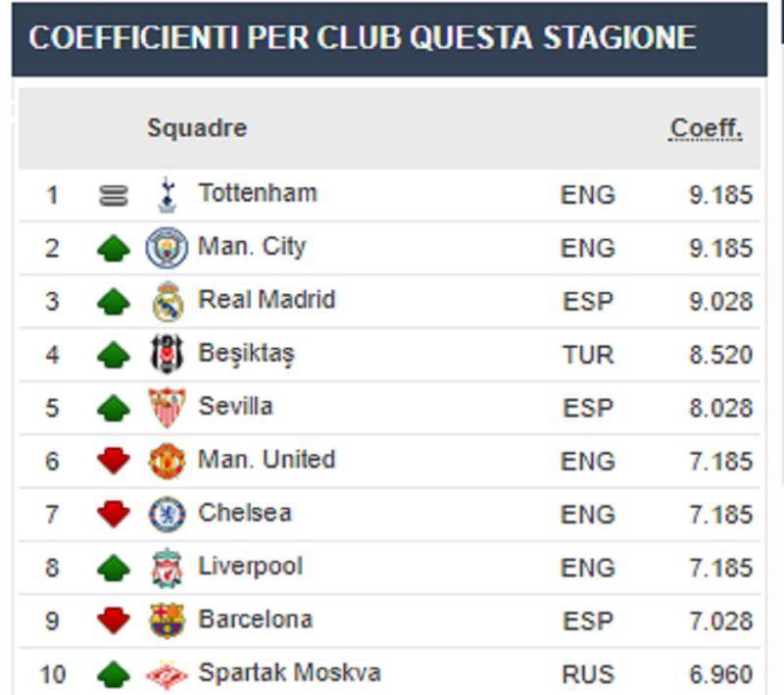This screenshot has width=784, height=695.
Task: Click the Sevilla club crest icon
Action: click(167, 407)
